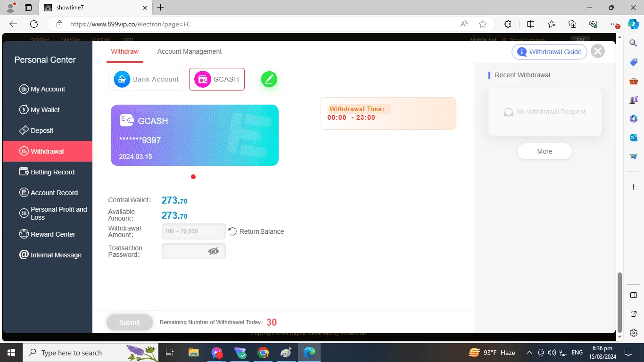The width and height of the screenshot is (644, 362).
Task: Open the volume control tray icon
Action: pos(552,353)
